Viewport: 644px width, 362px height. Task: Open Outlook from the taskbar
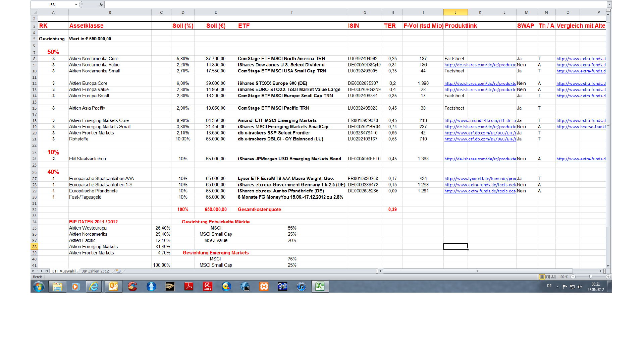pos(114,287)
